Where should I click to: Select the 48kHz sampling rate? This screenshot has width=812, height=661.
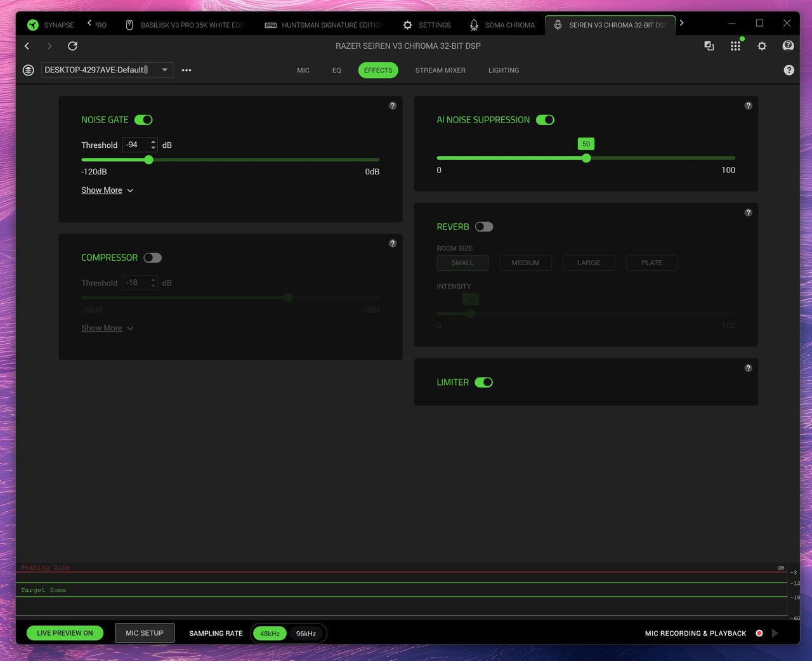point(270,634)
